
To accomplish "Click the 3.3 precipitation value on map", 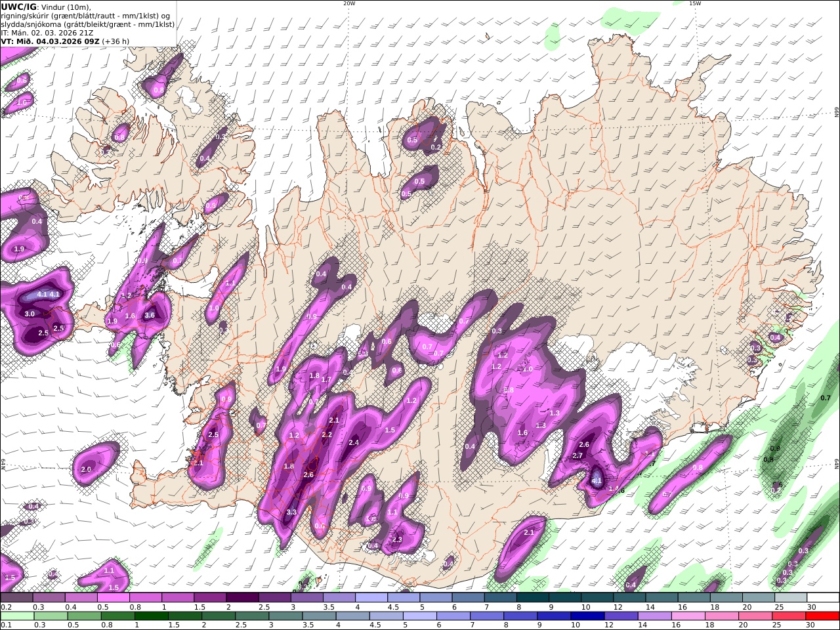I will pos(292,512).
